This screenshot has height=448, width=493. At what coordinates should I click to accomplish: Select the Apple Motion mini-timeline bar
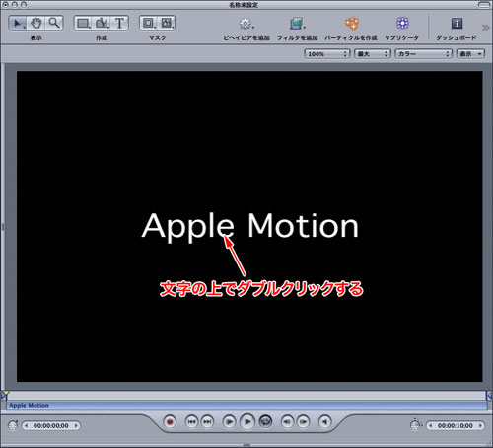(246, 406)
